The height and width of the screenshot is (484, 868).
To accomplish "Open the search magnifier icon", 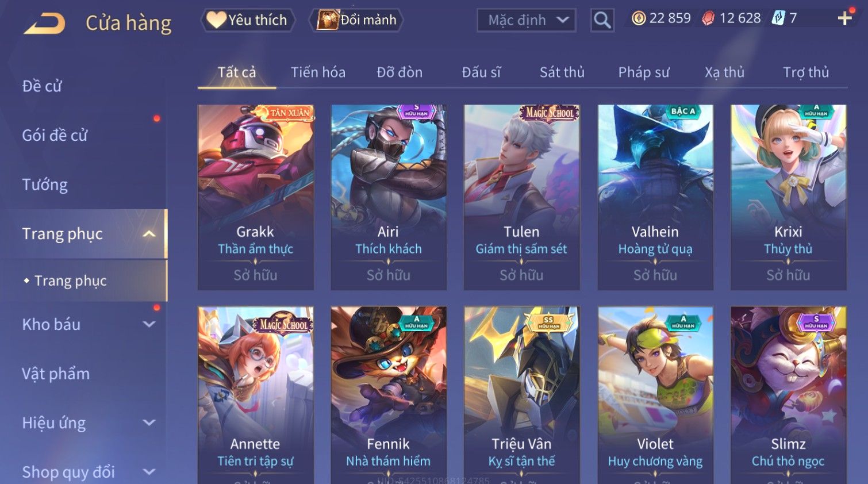I will tap(602, 20).
